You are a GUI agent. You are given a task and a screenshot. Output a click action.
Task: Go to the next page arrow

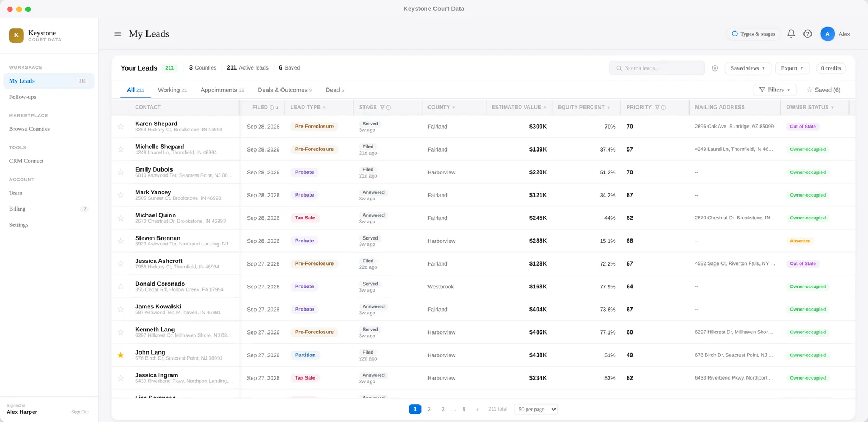(x=477, y=410)
